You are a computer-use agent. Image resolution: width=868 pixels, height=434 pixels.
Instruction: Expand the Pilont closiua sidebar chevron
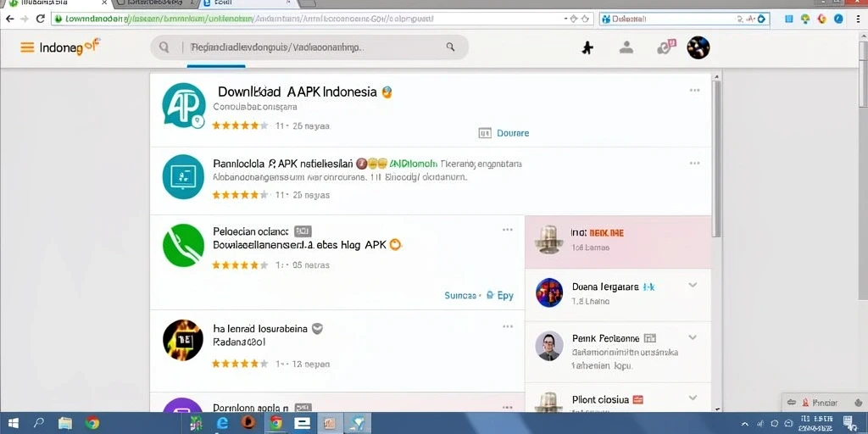coord(692,398)
